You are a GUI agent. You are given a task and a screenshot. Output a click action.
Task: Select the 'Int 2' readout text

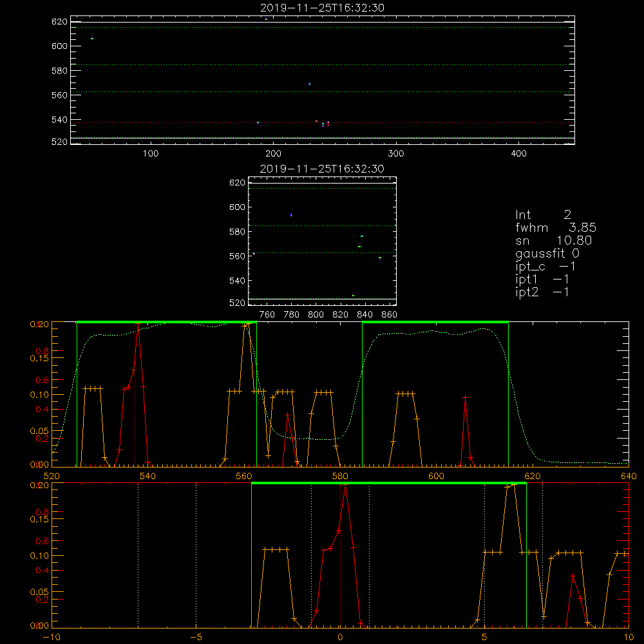coord(543,215)
